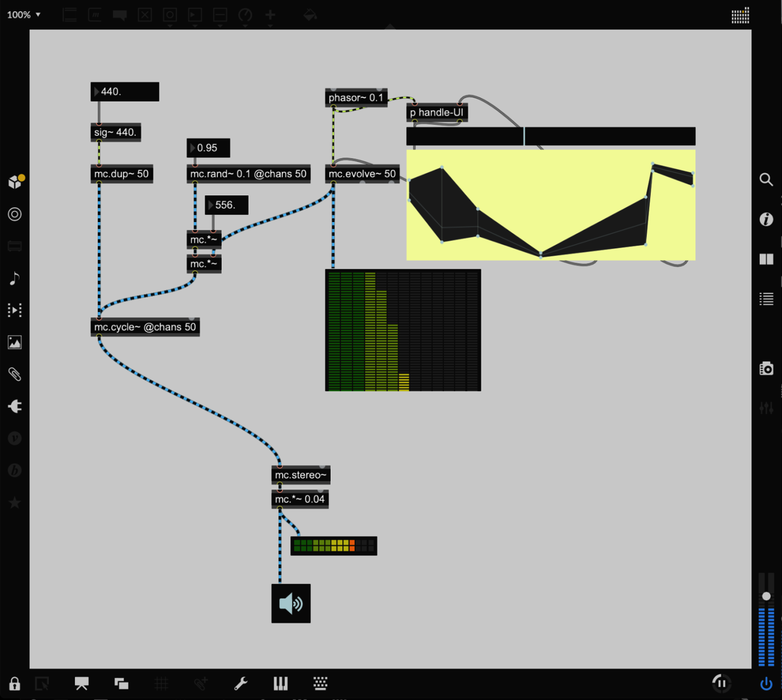The width and height of the screenshot is (782, 700).
Task: Click the piano keys icon in bottom bar
Action: point(280,683)
